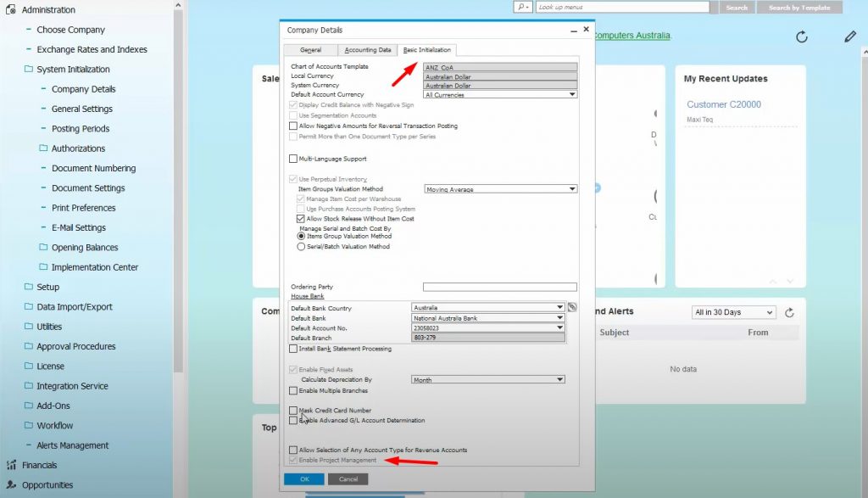
Task: Click the OK button in Company Details
Action: click(x=304, y=478)
